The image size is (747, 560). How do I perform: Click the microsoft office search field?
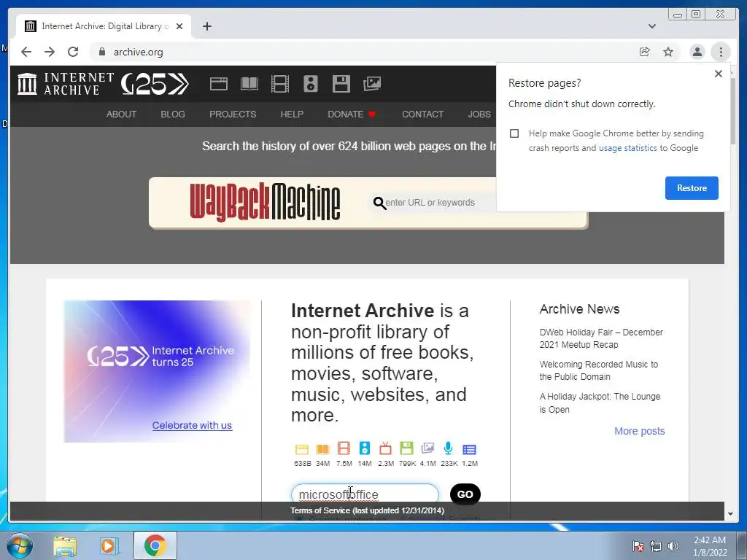(365, 494)
